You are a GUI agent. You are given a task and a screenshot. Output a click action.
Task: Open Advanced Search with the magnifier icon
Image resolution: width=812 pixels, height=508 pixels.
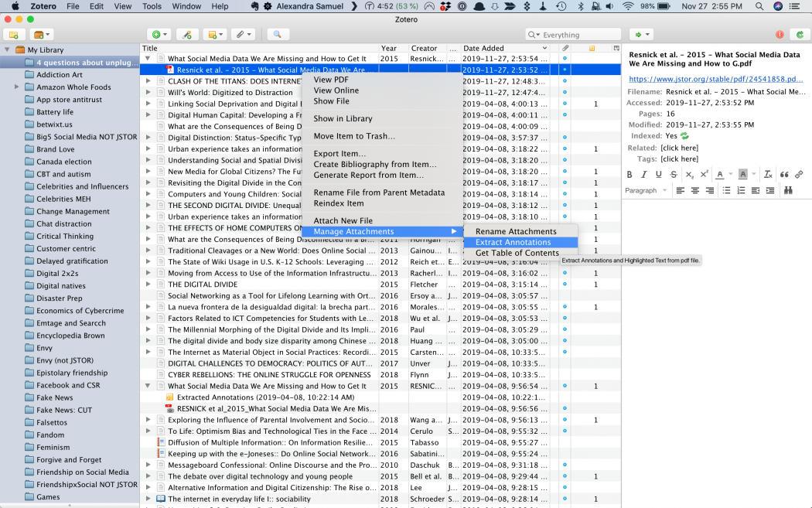pyautogui.click(x=277, y=35)
